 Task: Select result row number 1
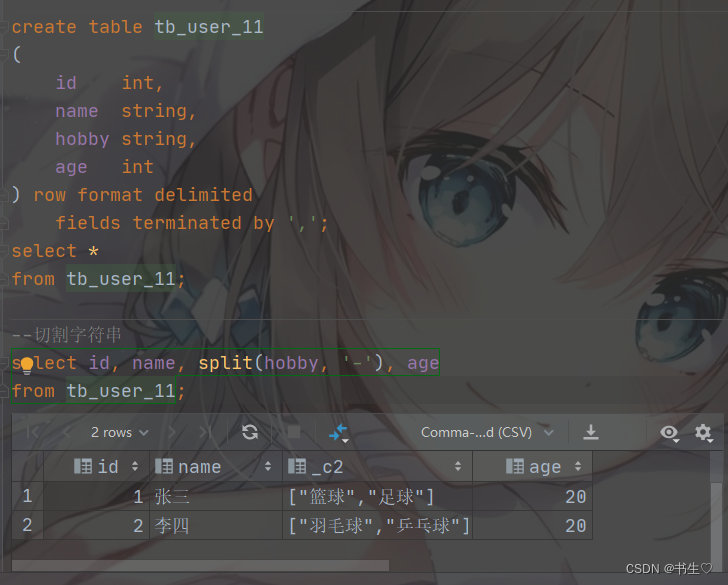point(27,496)
